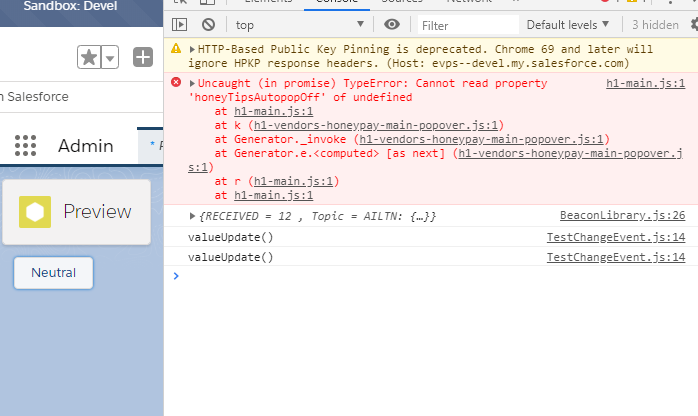This screenshot has height=416, width=698.
Task: Open the Default levels dropdown
Action: (x=568, y=24)
